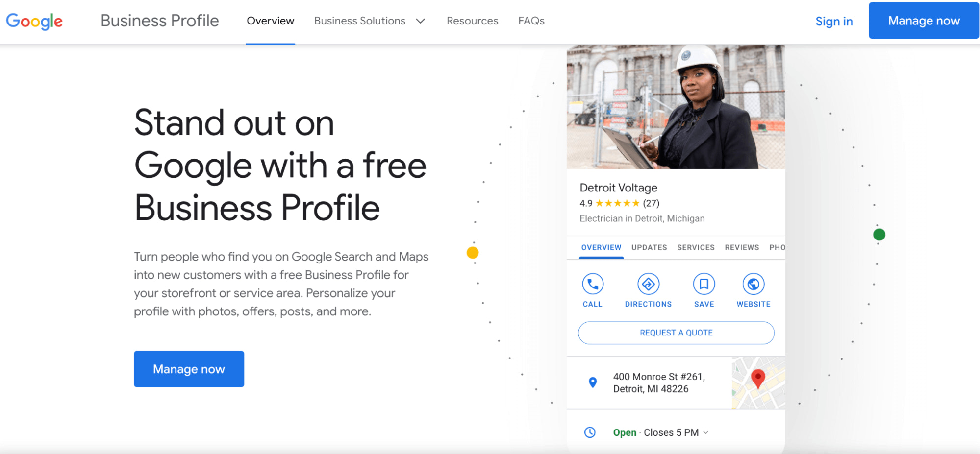Click the location pin next to the address

click(x=593, y=383)
